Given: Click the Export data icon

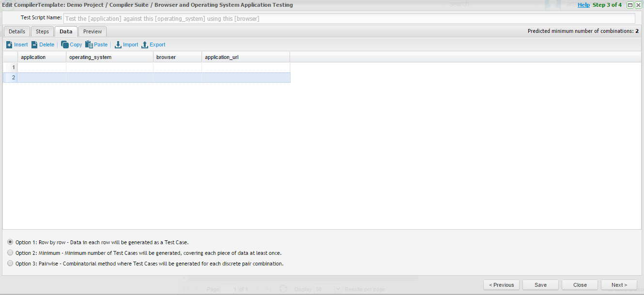Looking at the screenshot, I should (144, 44).
